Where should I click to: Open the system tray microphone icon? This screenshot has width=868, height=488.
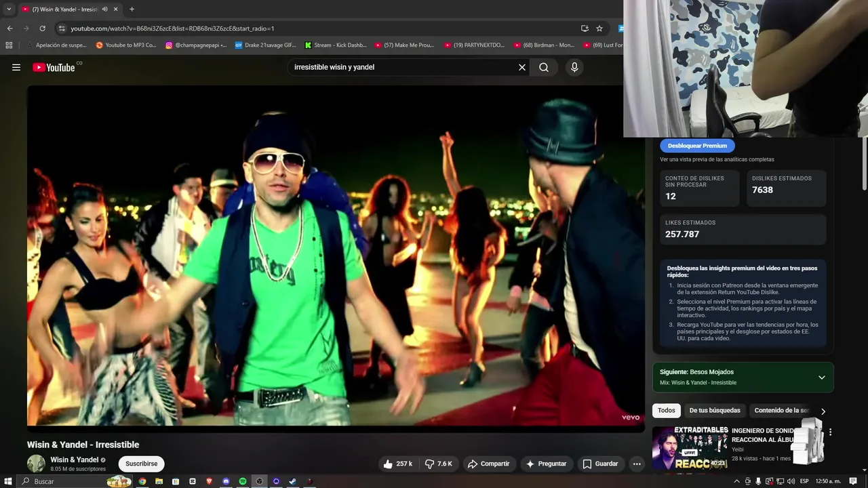point(758,481)
